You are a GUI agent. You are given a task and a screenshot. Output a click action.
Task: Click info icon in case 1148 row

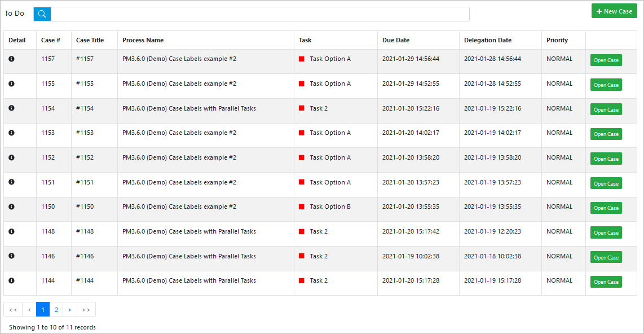click(x=11, y=231)
